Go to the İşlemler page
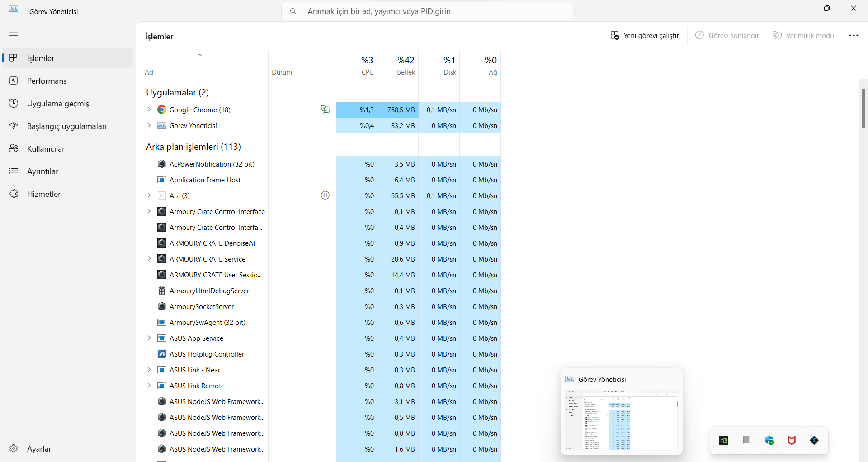 (x=68, y=58)
